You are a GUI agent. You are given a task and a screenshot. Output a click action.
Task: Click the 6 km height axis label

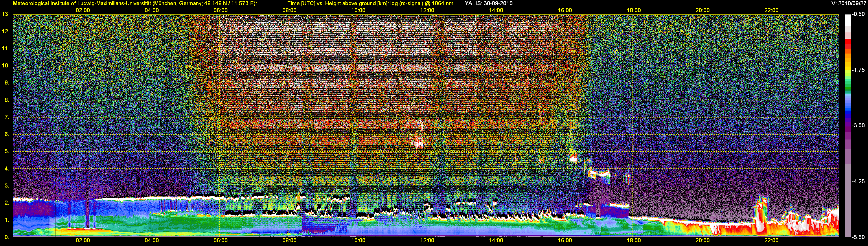(7, 134)
